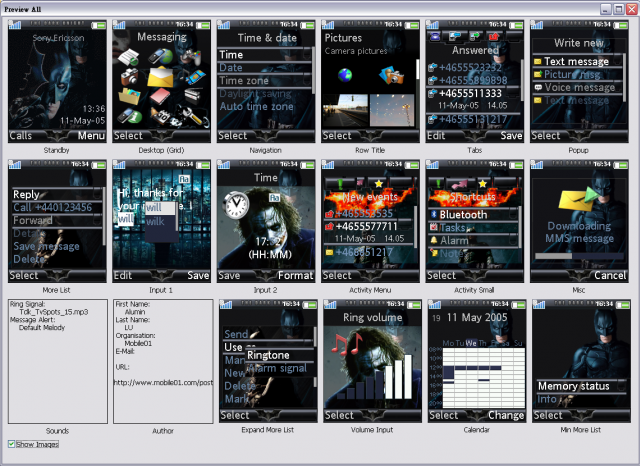Click 'Format' softkey in Input 2 preview
The image size is (640, 466).
click(296, 275)
